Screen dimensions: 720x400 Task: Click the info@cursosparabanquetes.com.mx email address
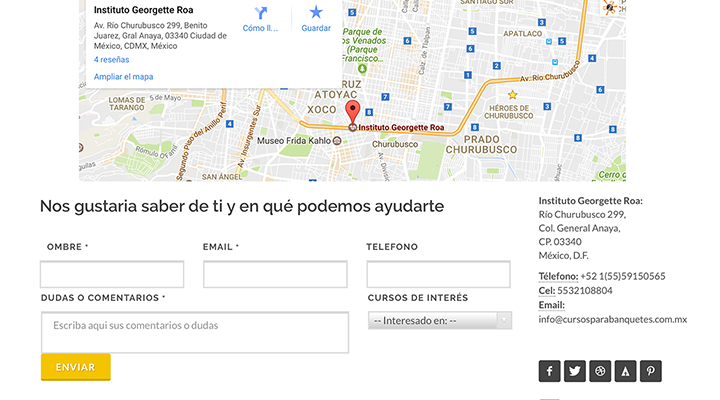tap(612, 319)
